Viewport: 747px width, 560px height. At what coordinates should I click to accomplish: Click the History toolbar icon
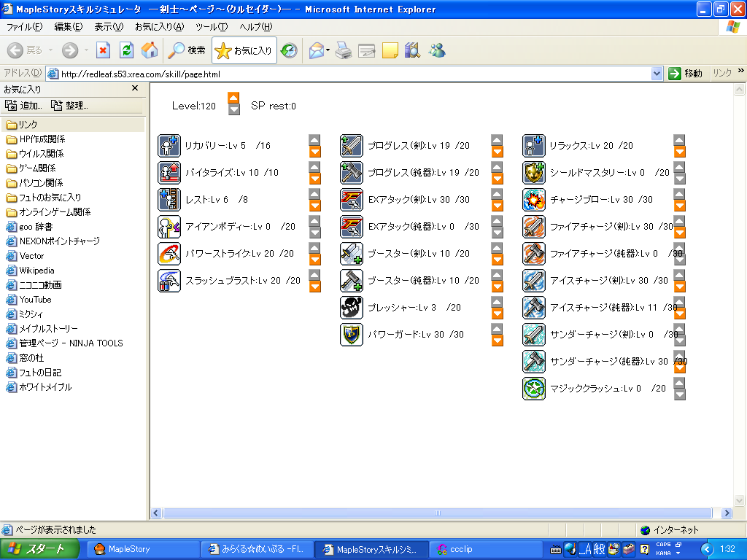point(289,50)
